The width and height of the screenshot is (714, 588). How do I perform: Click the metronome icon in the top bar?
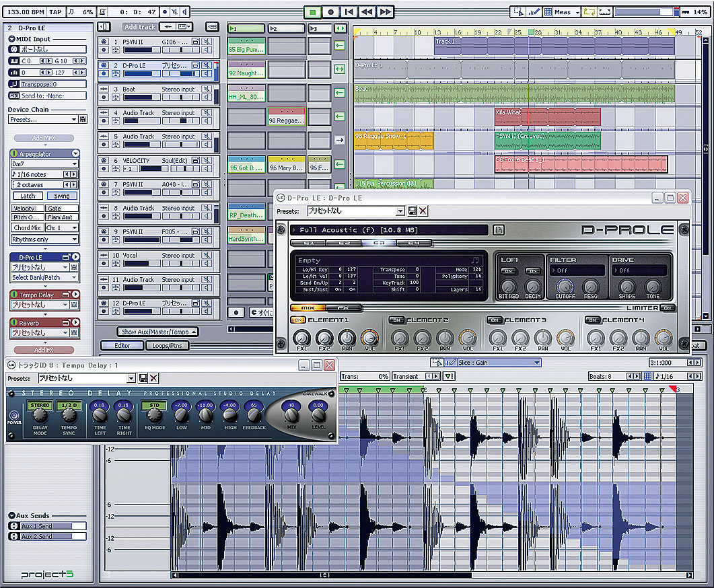[x=103, y=12]
